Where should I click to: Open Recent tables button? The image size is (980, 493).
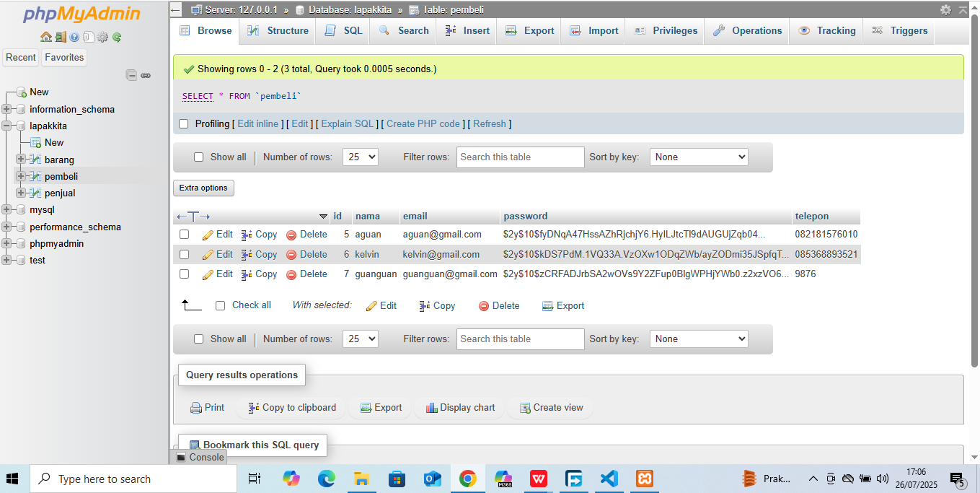[x=21, y=57]
